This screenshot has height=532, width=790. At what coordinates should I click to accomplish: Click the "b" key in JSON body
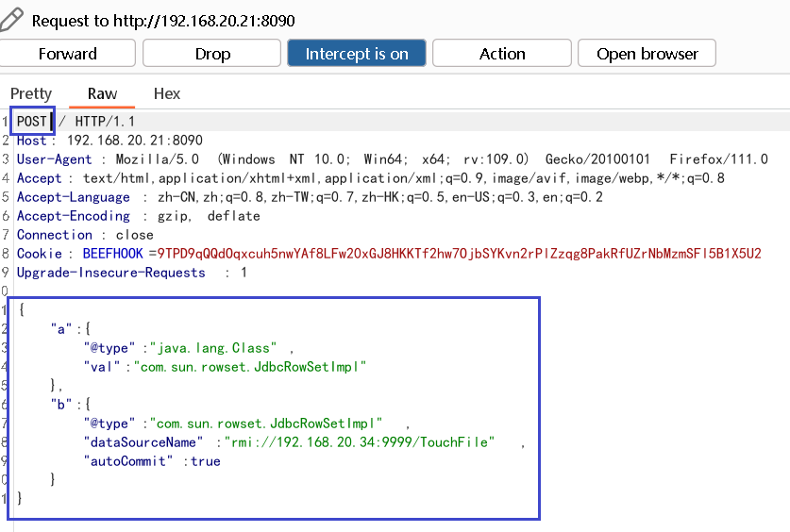pyautogui.click(x=61, y=405)
